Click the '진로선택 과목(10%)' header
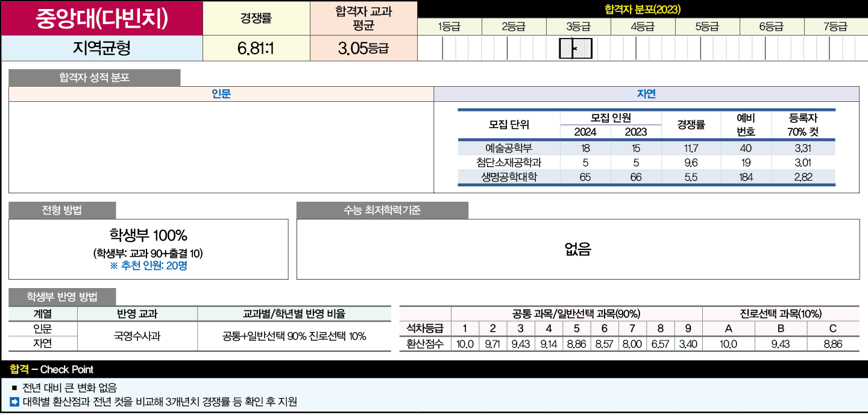This screenshot has height=417, width=868. point(781,314)
